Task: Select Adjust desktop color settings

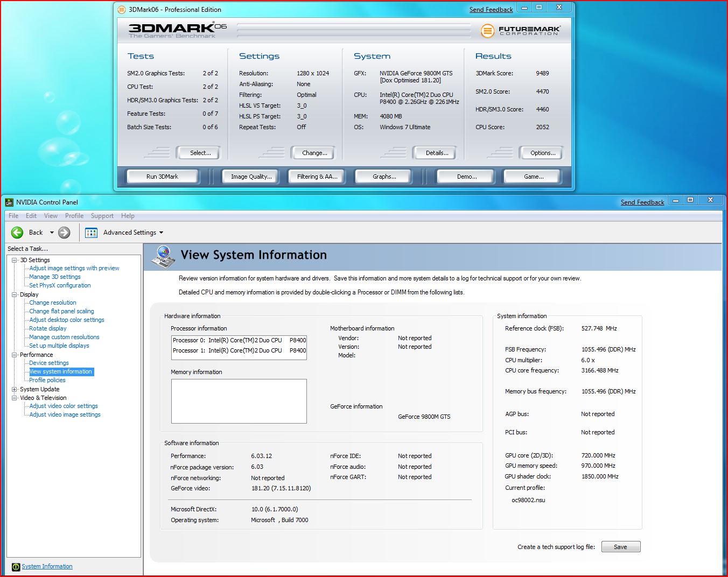Action: 67,320
